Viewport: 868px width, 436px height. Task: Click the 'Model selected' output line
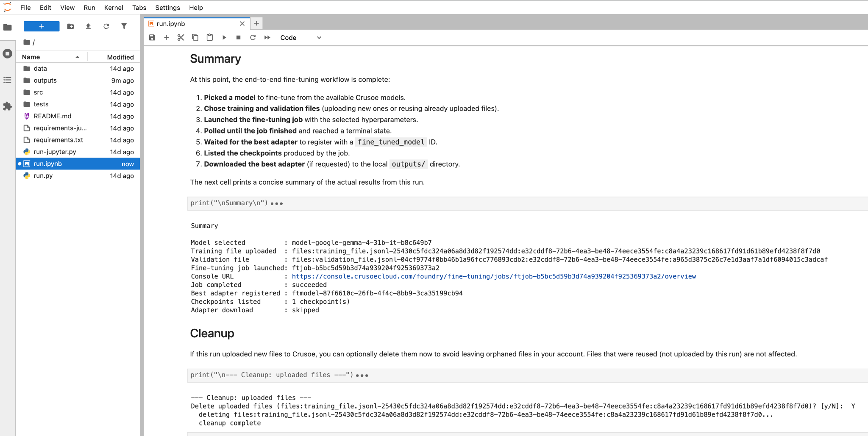(311, 243)
